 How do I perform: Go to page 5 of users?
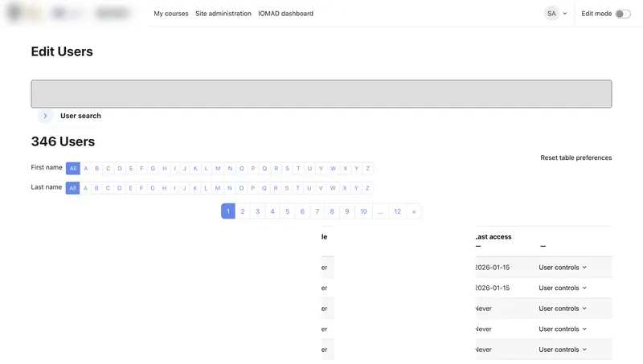tap(288, 211)
